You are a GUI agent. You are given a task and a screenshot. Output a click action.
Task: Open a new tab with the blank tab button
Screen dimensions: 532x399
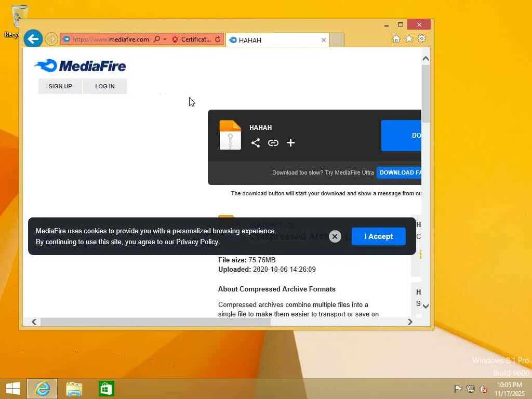(337, 40)
